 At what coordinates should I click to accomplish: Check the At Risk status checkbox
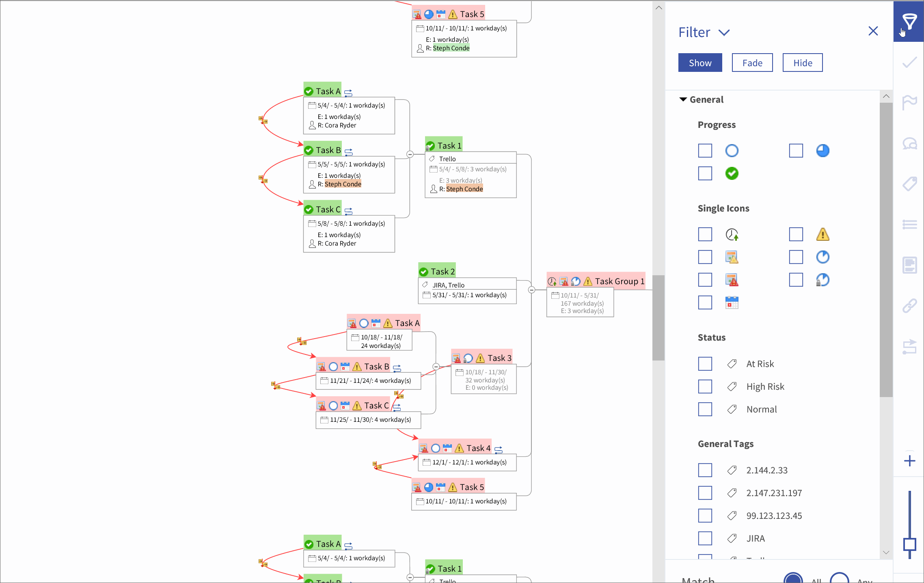(x=705, y=364)
